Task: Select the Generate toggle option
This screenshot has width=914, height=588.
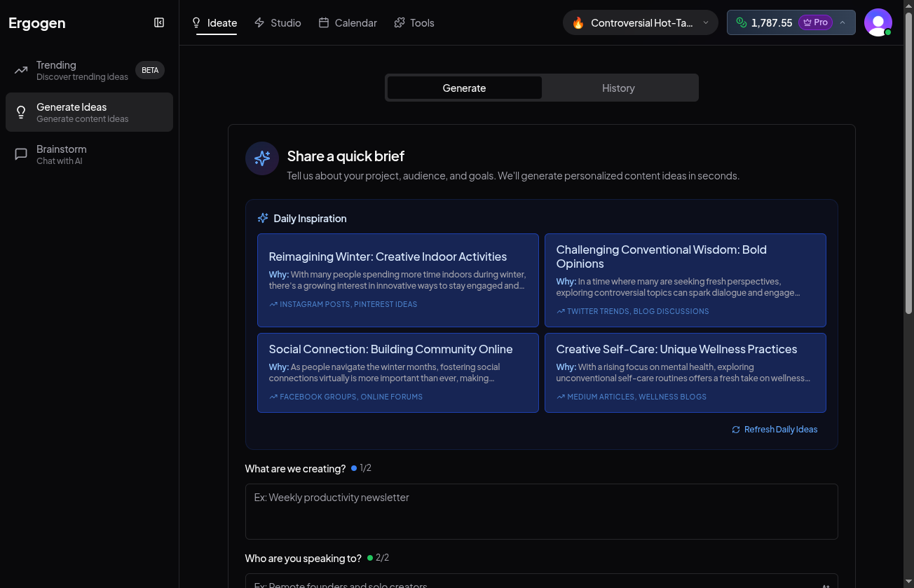Action: (464, 88)
